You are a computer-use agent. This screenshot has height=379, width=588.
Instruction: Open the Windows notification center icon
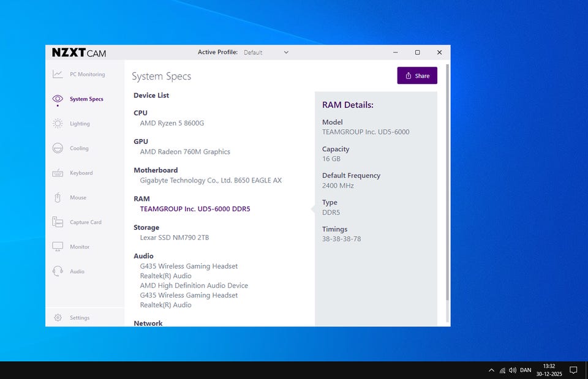pyautogui.click(x=573, y=370)
